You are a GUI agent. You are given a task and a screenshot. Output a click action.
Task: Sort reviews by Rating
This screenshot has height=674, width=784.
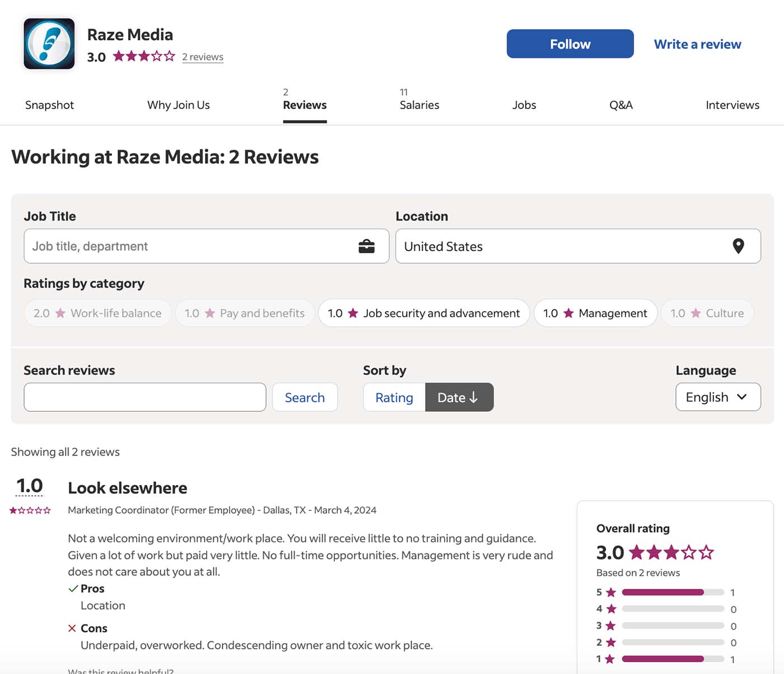point(394,397)
